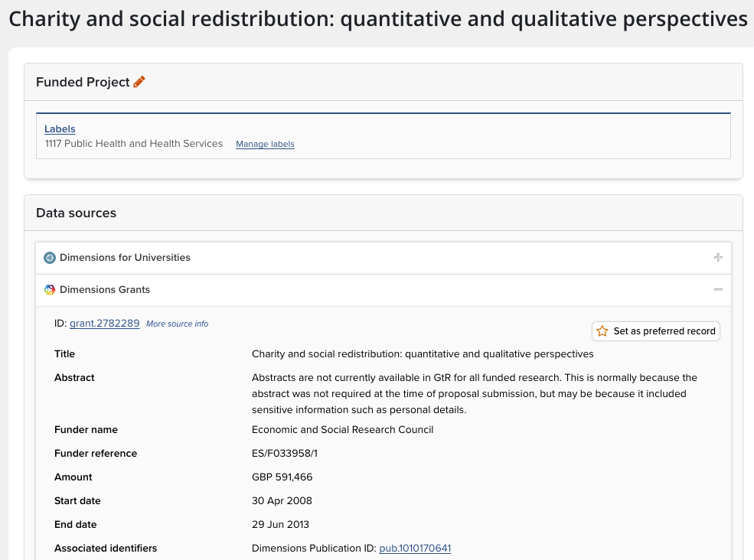This screenshot has height=560, width=754.
Task: Click the Data sources heading
Action: click(x=76, y=213)
